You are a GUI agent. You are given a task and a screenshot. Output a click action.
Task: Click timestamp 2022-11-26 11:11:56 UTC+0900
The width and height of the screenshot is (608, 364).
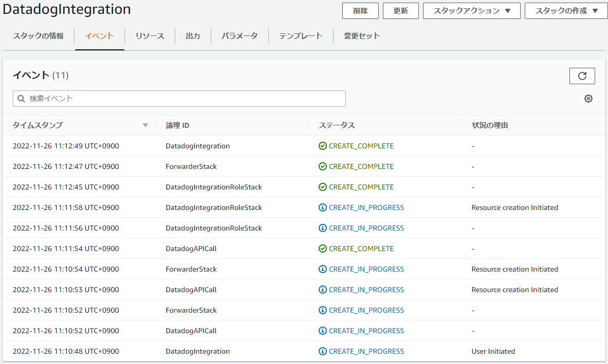(x=66, y=228)
